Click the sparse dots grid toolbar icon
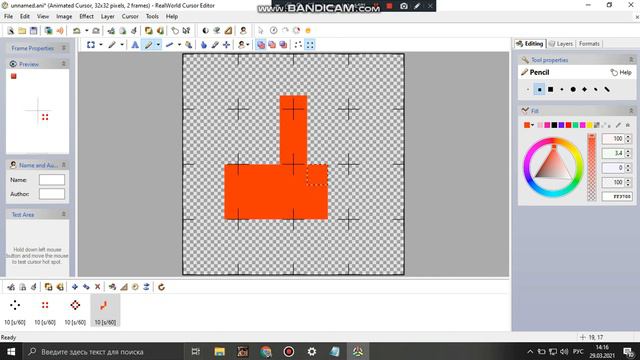640x360 pixels. (x=298, y=45)
